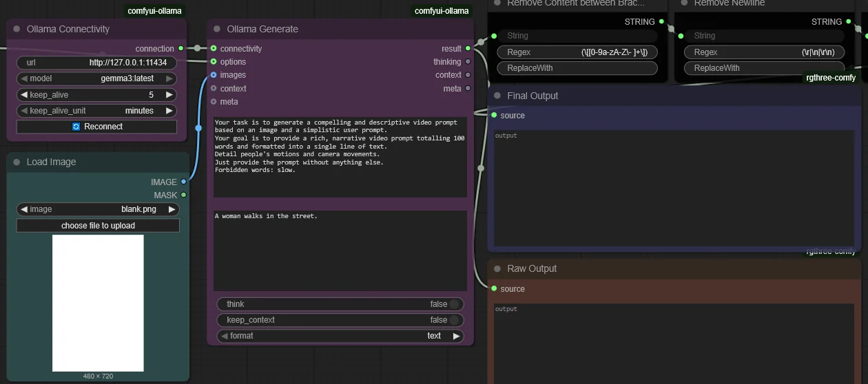Viewport: 868px width, 384px height.
Task: Click the String input socket on Remove Content node
Action: click(494, 35)
